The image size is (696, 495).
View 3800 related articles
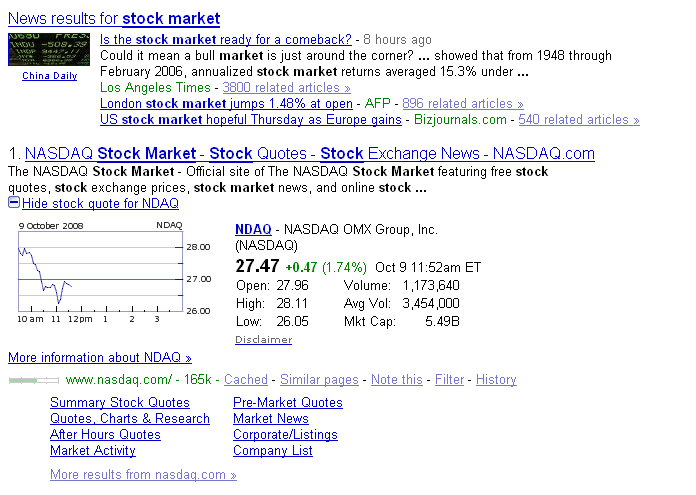tap(286, 87)
